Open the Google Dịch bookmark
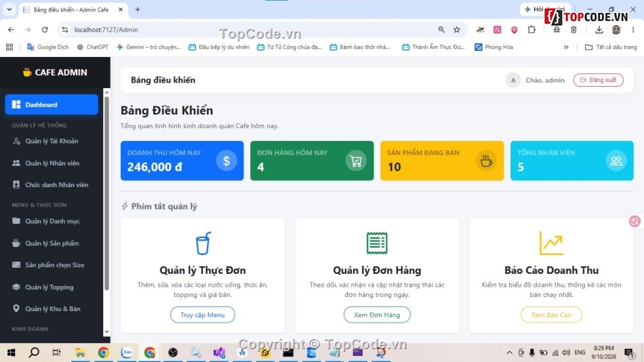644x362 pixels. pos(47,47)
